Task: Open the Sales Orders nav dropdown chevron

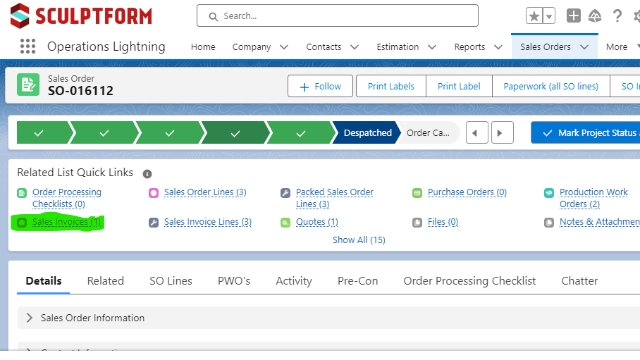Action: click(x=584, y=47)
